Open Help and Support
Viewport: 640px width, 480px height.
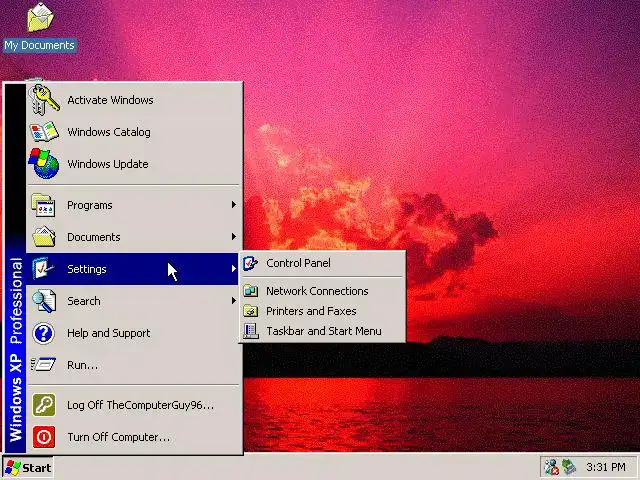[x=134, y=333]
